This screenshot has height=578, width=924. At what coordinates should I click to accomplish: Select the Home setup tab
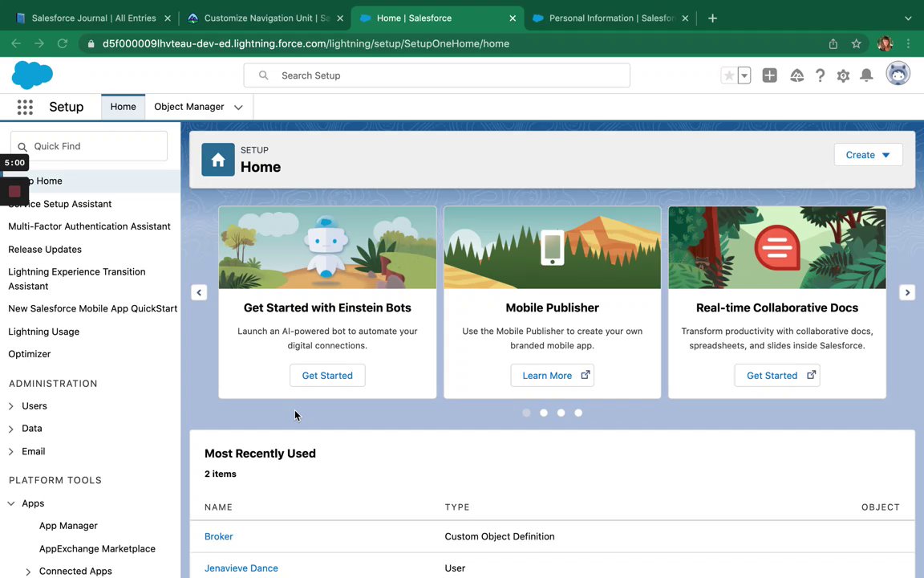point(124,107)
